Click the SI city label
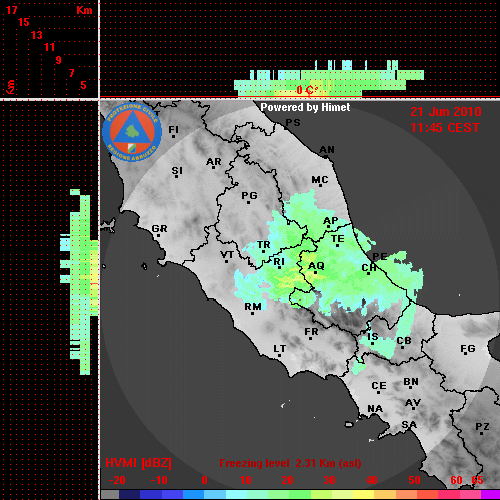Viewport: 500px width, 500px height. pos(177,171)
